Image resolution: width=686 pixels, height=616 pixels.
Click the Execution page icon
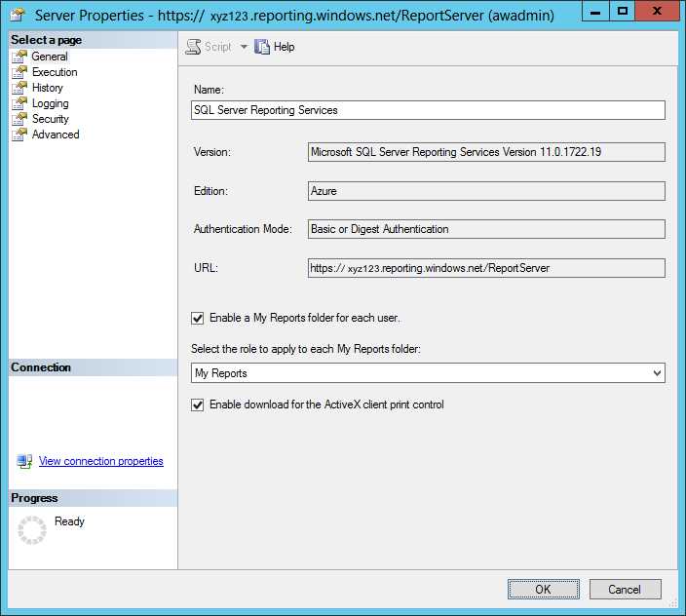[19, 72]
